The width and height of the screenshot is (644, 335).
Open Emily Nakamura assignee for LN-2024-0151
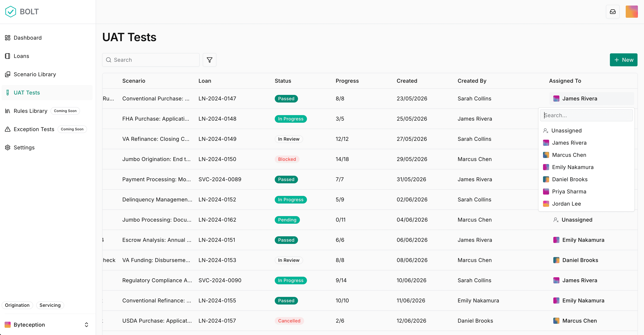(591, 240)
